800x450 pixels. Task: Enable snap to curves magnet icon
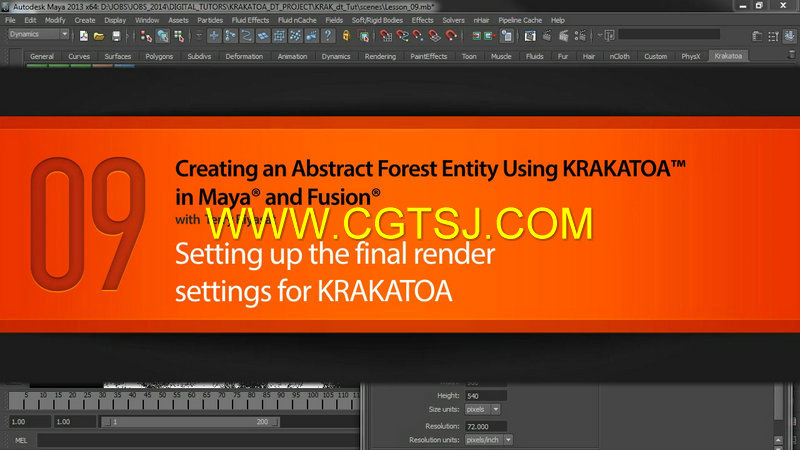pyautogui.click(x=403, y=36)
